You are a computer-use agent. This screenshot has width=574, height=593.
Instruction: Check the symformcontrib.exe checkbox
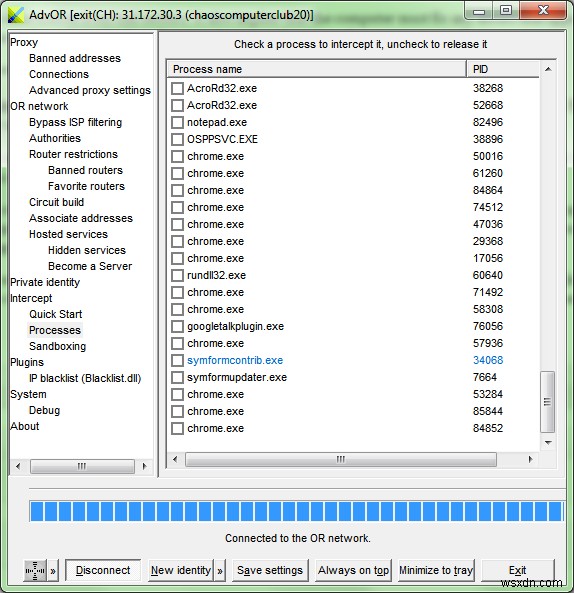177,360
